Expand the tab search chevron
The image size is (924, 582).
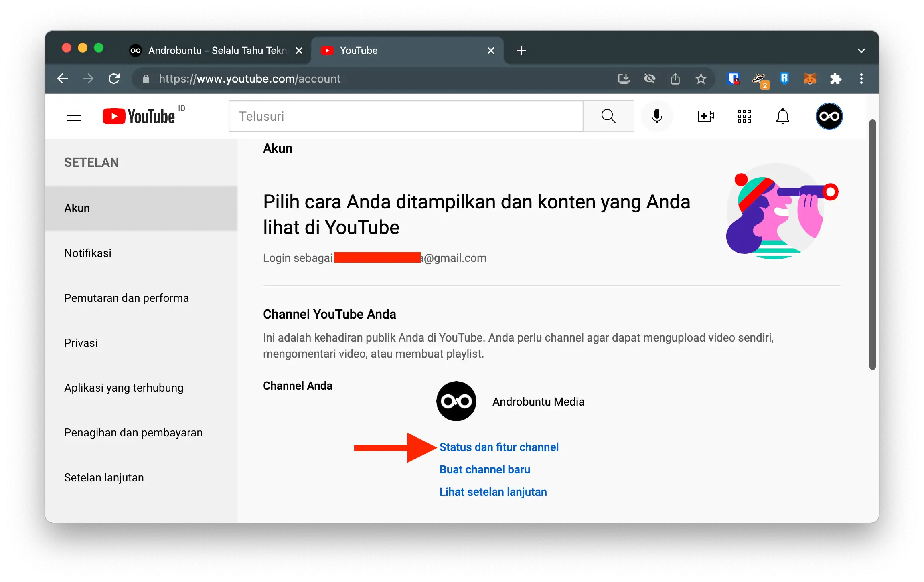click(861, 50)
